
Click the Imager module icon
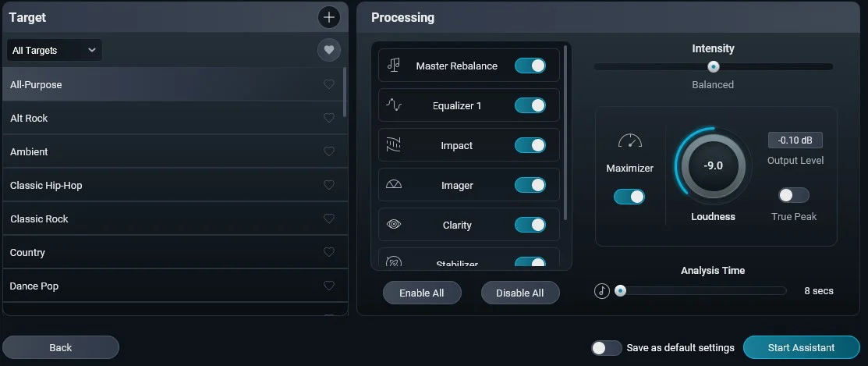[x=394, y=185]
